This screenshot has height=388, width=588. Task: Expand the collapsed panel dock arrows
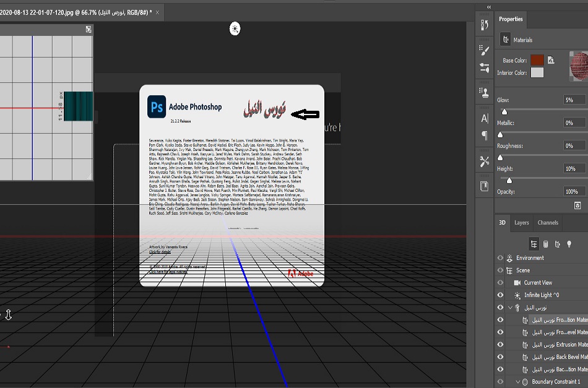(x=488, y=7)
